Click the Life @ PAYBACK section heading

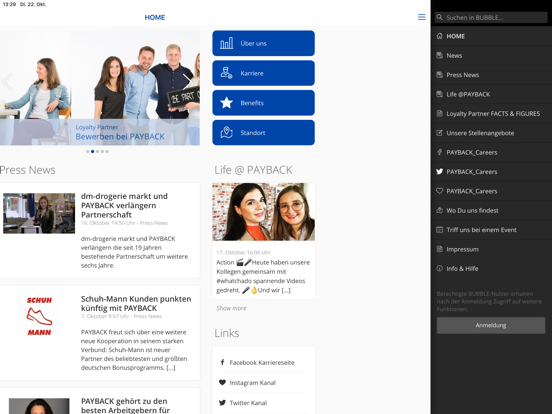point(253,170)
